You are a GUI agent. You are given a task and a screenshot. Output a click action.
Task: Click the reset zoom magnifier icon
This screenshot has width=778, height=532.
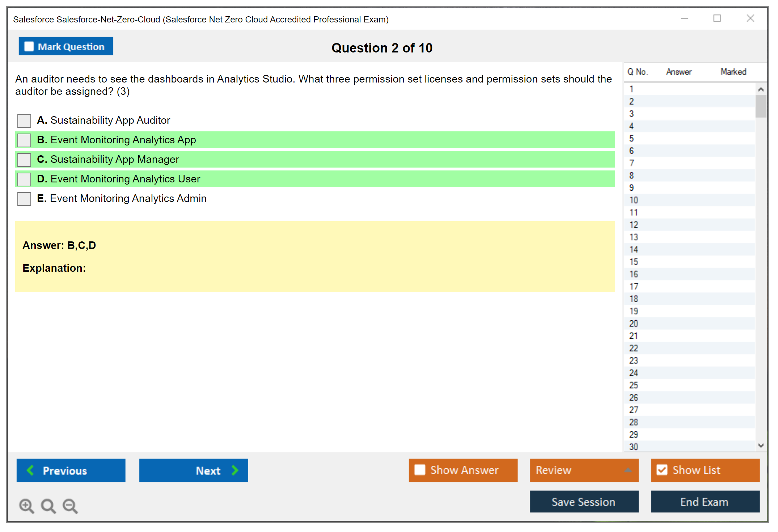(x=48, y=506)
